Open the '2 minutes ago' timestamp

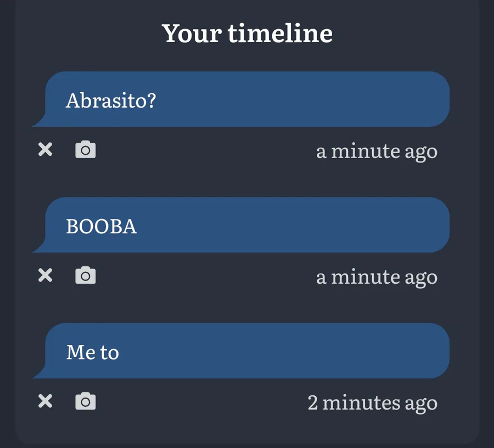pos(373,404)
